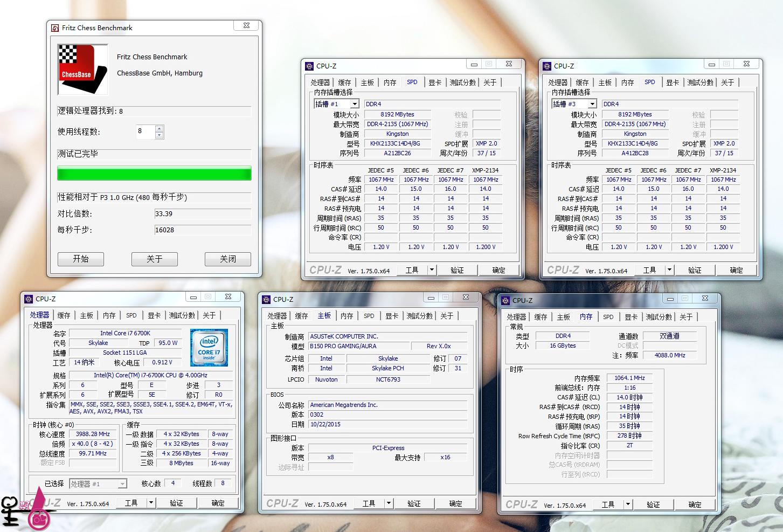This screenshot has height=532, width=783.
Task: Click 确定 button in mainboard CPU-Z window
Action: (x=456, y=503)
